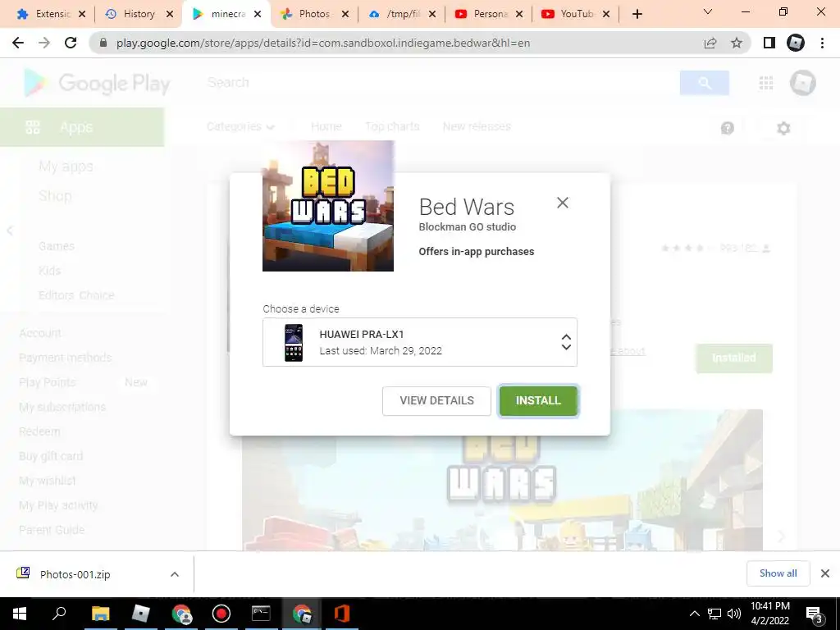Open Windows taskbar search
Viewport: 840px width, 630px height.
(x=59, y=614)
